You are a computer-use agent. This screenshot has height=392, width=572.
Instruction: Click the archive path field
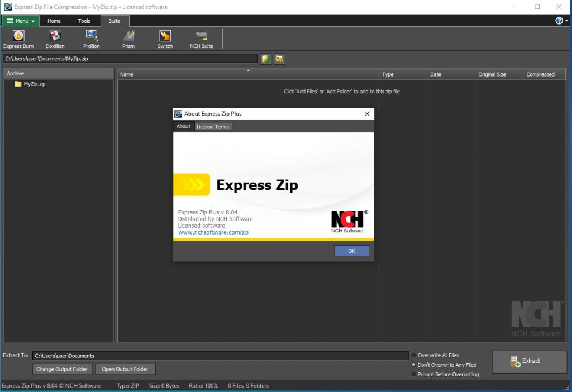tap(130, 59)
